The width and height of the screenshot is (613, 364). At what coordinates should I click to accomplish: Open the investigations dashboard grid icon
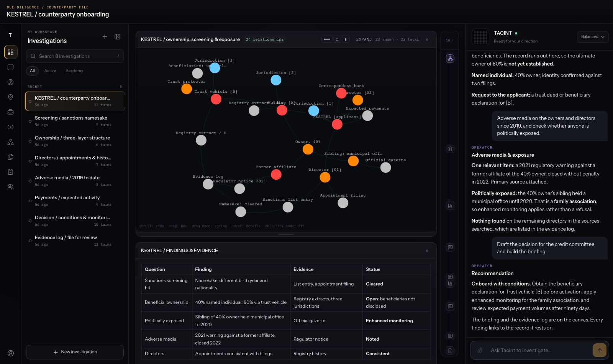click(11, 52)
